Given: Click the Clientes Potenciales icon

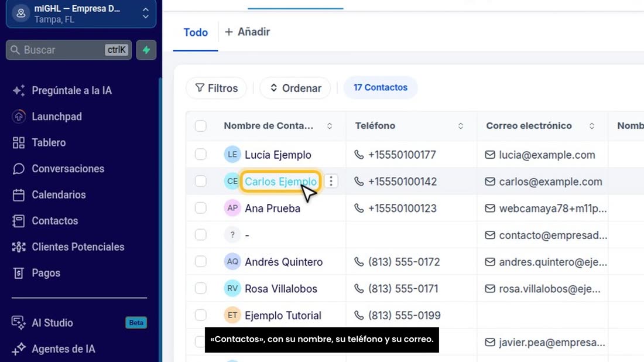Looking at the screenshot, I should coord(19,247).
